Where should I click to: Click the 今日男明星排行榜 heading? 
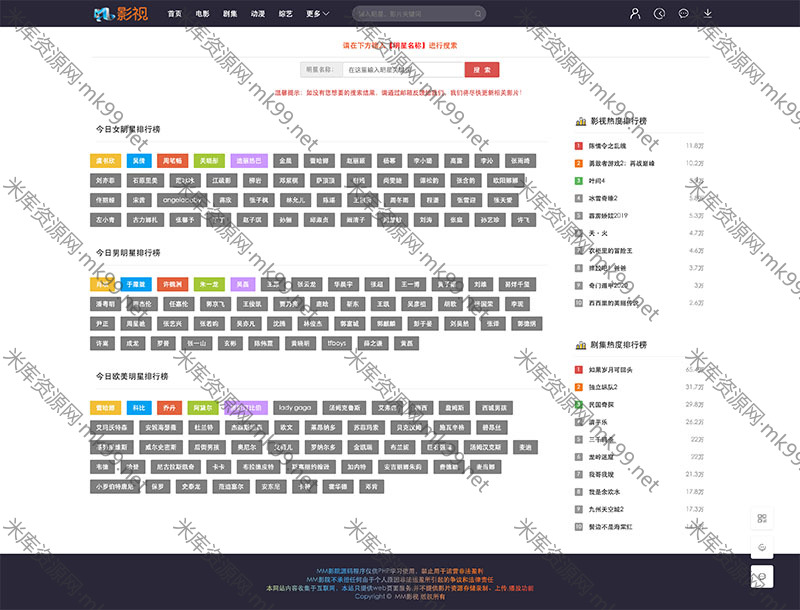pos(128,253)
